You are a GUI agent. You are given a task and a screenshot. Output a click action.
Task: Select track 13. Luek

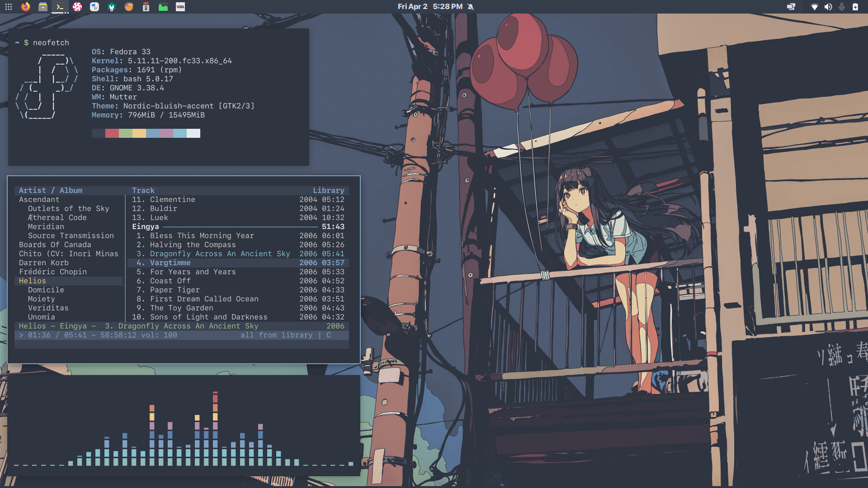tap(238, 217)
